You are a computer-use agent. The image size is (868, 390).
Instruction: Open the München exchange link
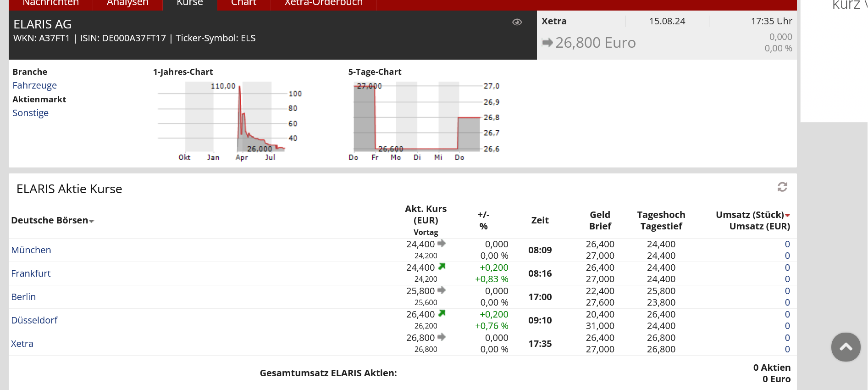coord(31,250)
